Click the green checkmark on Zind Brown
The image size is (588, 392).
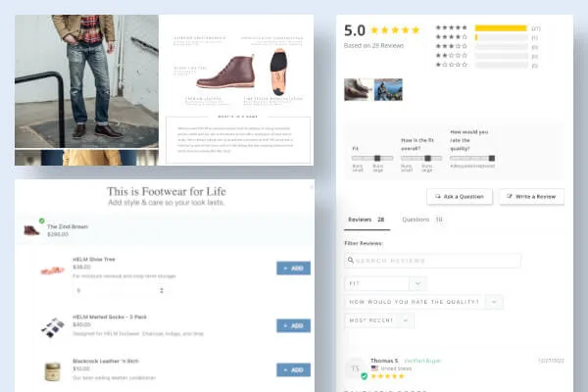tap(41, 220)
